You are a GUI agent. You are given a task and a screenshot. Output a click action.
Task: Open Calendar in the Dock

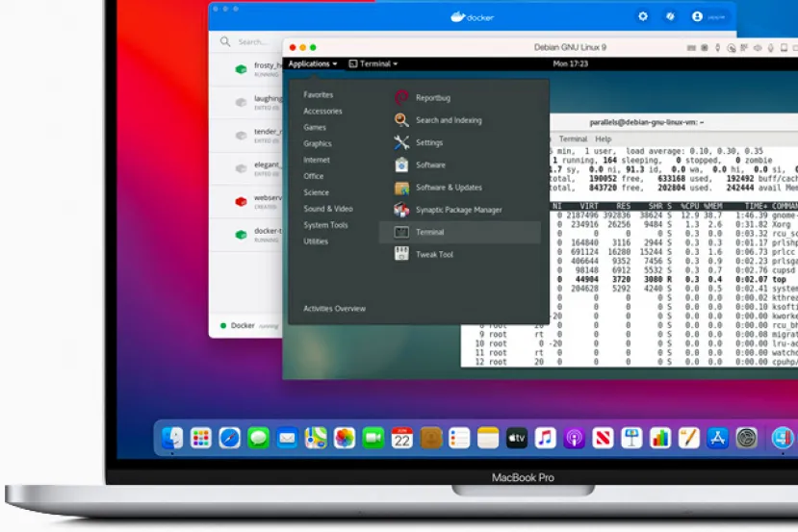(402, 438)
